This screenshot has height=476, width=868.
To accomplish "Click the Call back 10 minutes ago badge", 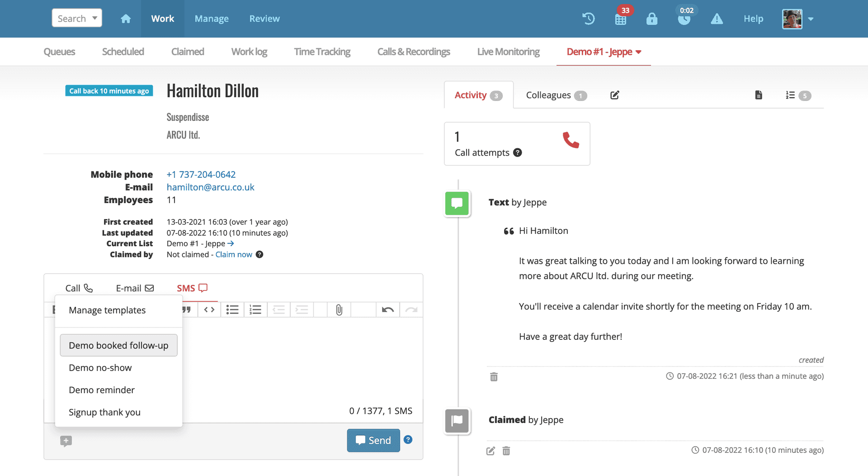I will click(x=109, y=90).
